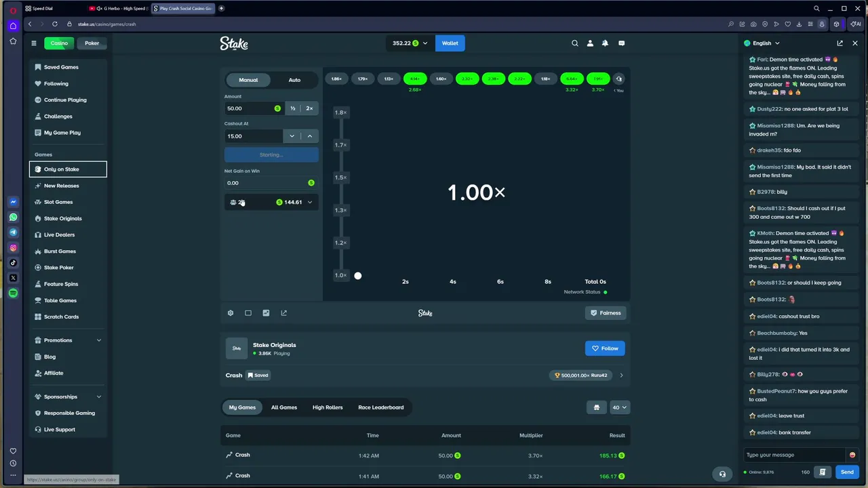Viewport: 868px width, 488px height.
Task: Switch to Manual betting mode
Action: tap(248, 80)
